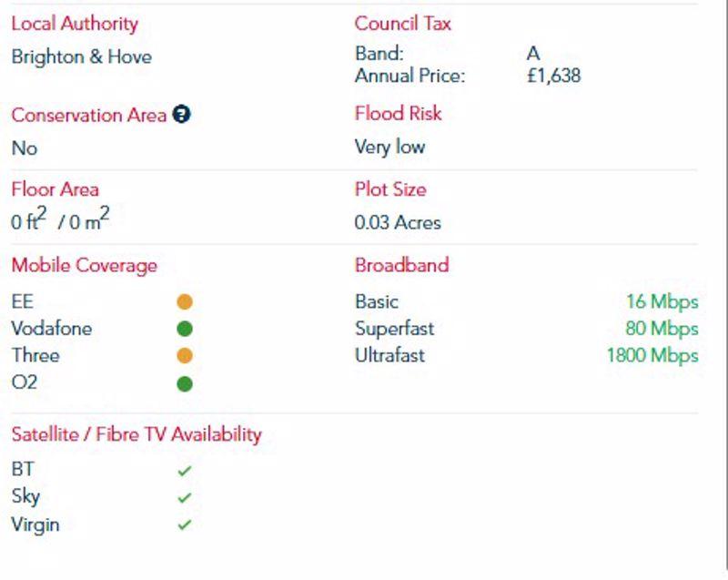728x580 pixels.
Task: Click the Conservation Area help question icon
Action: (x=181, y=114)
